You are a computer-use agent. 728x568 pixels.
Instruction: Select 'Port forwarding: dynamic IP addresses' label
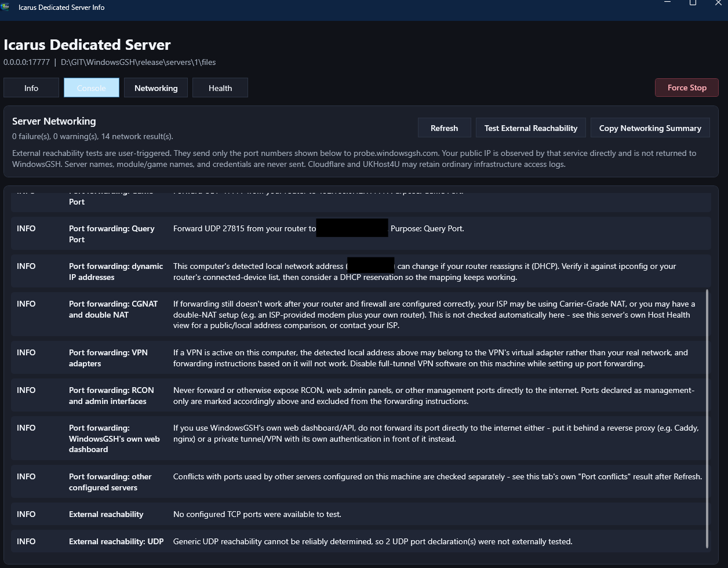pos(116,271)
